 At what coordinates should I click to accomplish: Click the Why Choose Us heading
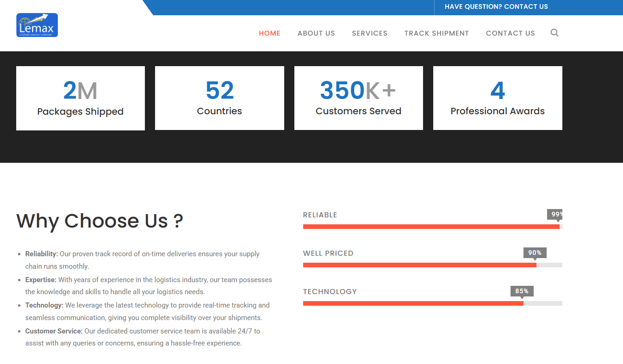[x=100, y=221]
